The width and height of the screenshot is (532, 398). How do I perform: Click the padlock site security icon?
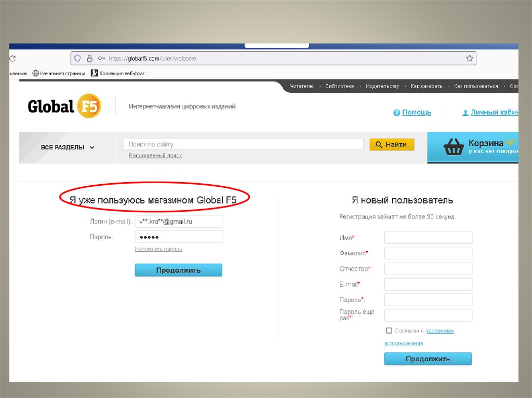pyautogui.click(x=89, y=58)
